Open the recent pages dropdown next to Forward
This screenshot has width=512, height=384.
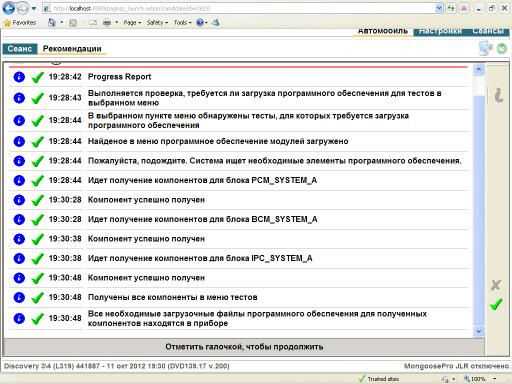click(34, 9)
